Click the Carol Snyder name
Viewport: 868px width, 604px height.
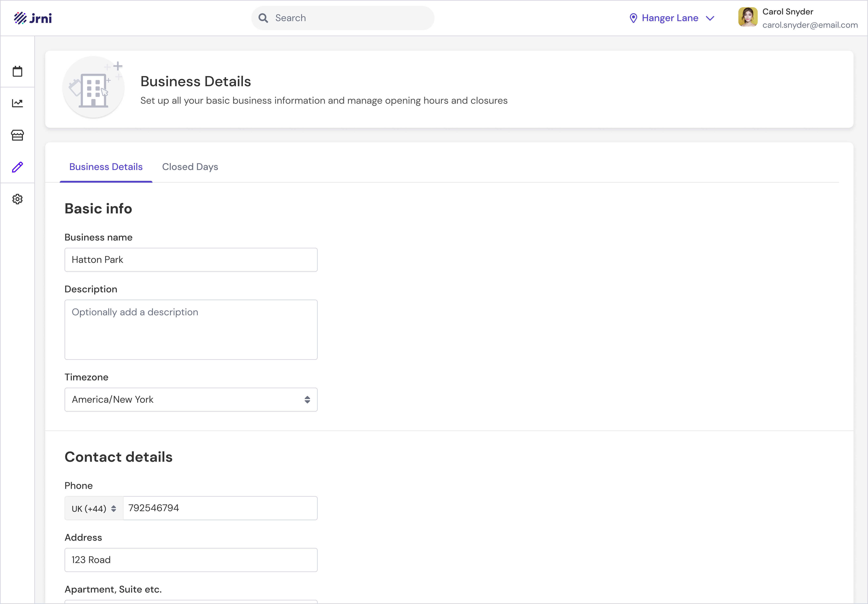tap(788, 12)
